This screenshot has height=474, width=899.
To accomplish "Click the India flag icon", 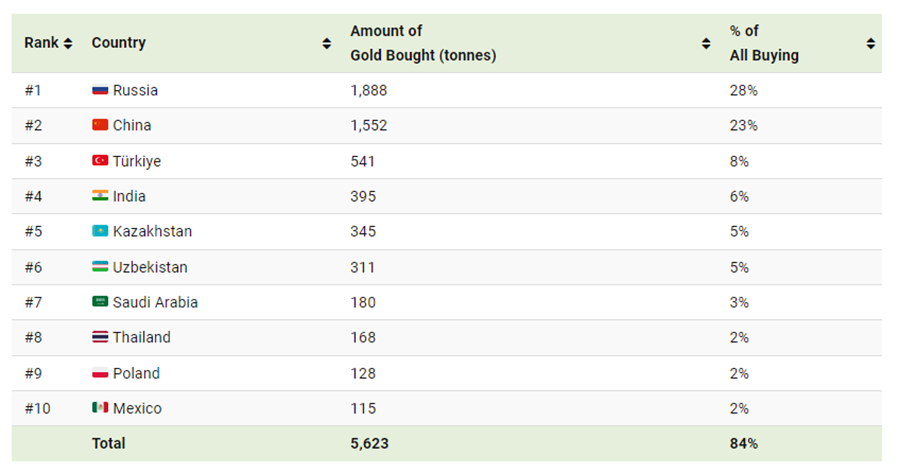I will click(x=100, y=196).
